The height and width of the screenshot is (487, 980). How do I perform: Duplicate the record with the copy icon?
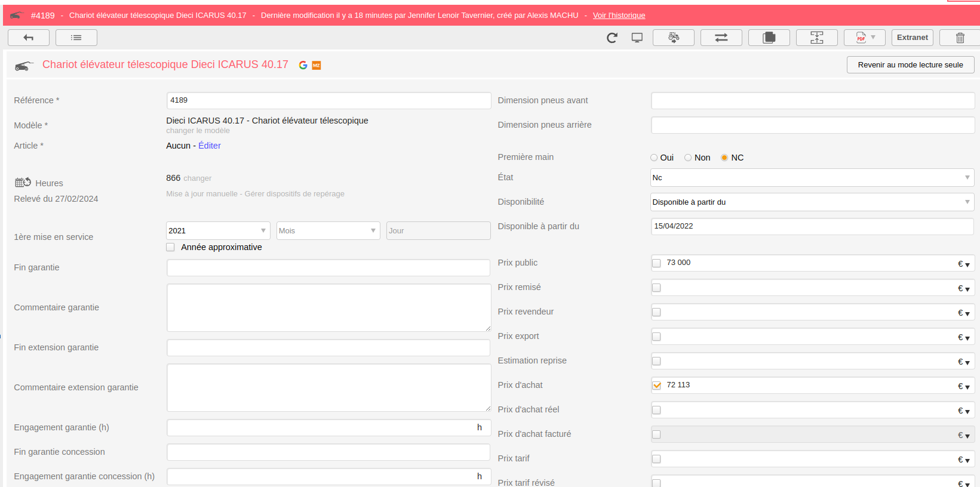point(769,38)
